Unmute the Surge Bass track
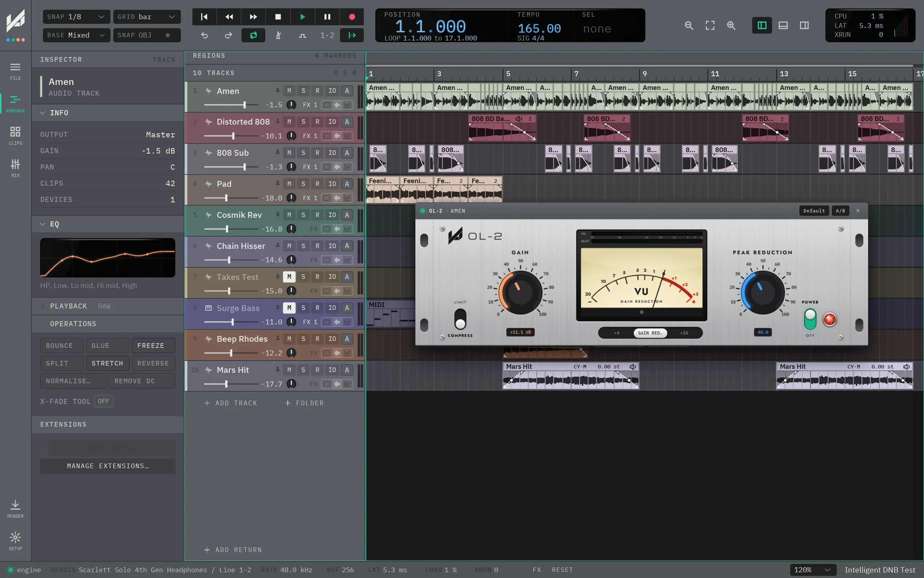This screenshot has width=924, height=578. coord(289,307)
